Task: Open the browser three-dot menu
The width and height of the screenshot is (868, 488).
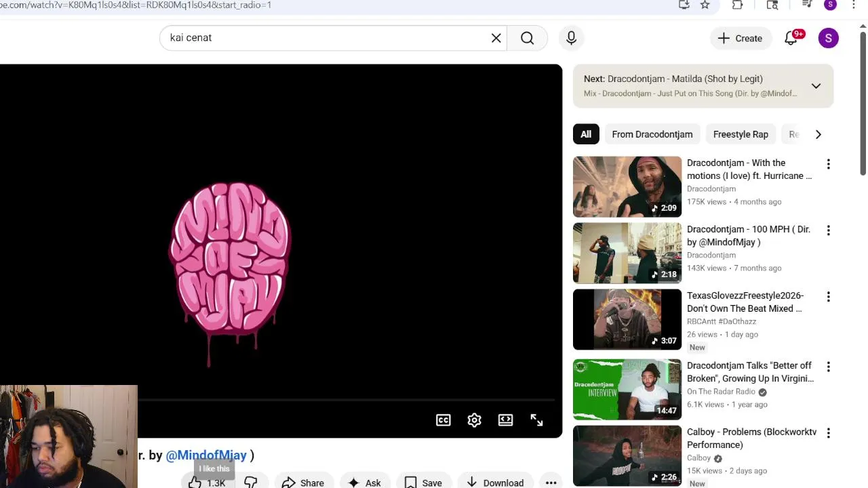Action: pos(854,5)
